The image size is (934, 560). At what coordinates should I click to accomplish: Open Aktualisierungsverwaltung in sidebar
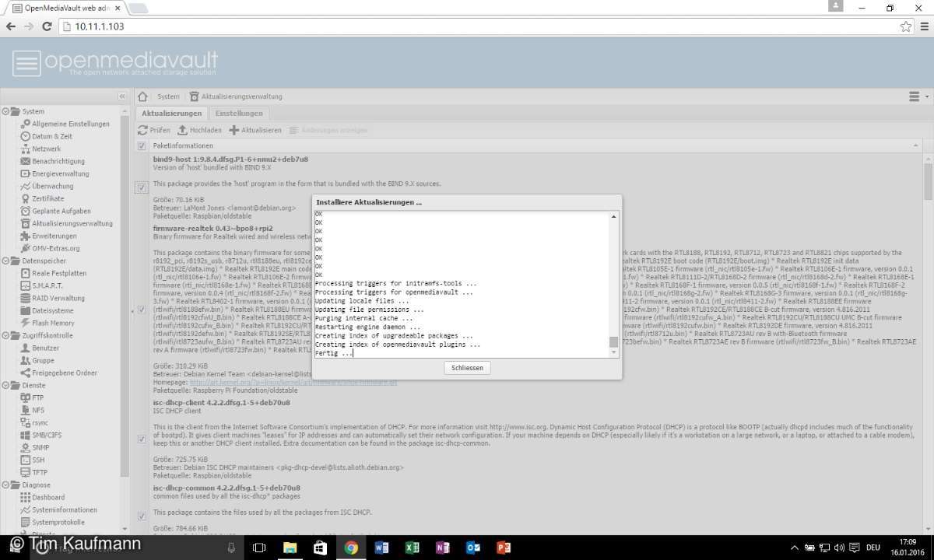point(72,223)
